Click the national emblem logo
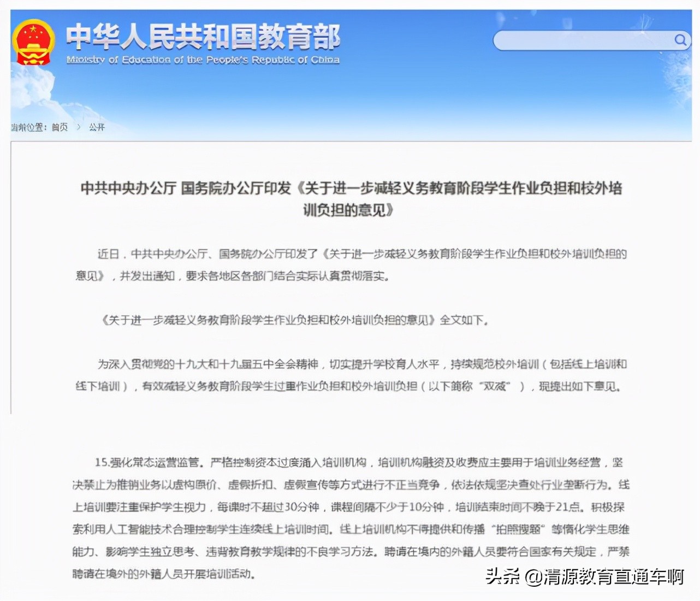 pos(33,42)
